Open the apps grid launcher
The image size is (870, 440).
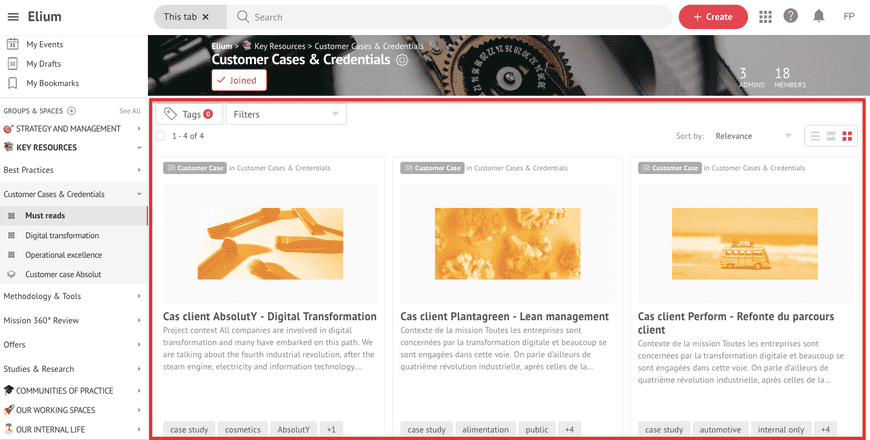click(765, 17)
